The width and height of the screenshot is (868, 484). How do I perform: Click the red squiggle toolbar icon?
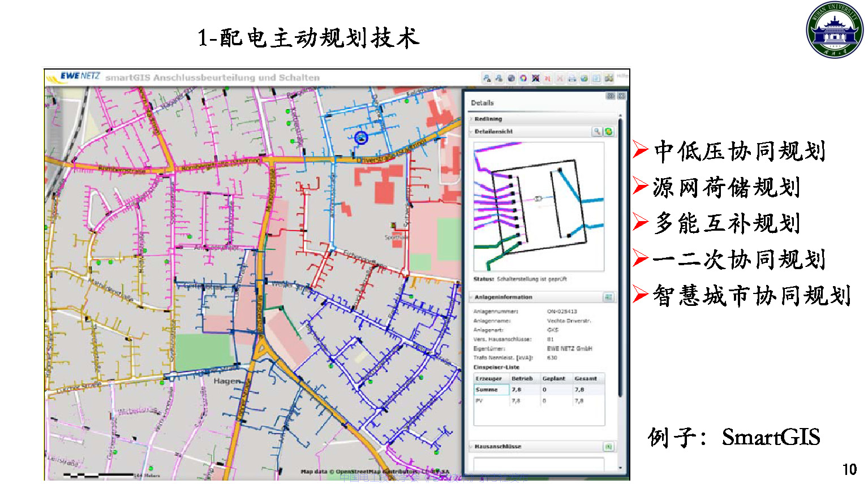tap(548, 79)
